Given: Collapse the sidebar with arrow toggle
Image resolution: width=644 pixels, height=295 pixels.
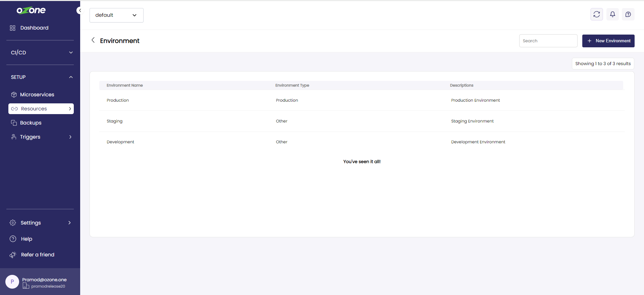Looking at the screenshot, I should click(79, 10).
